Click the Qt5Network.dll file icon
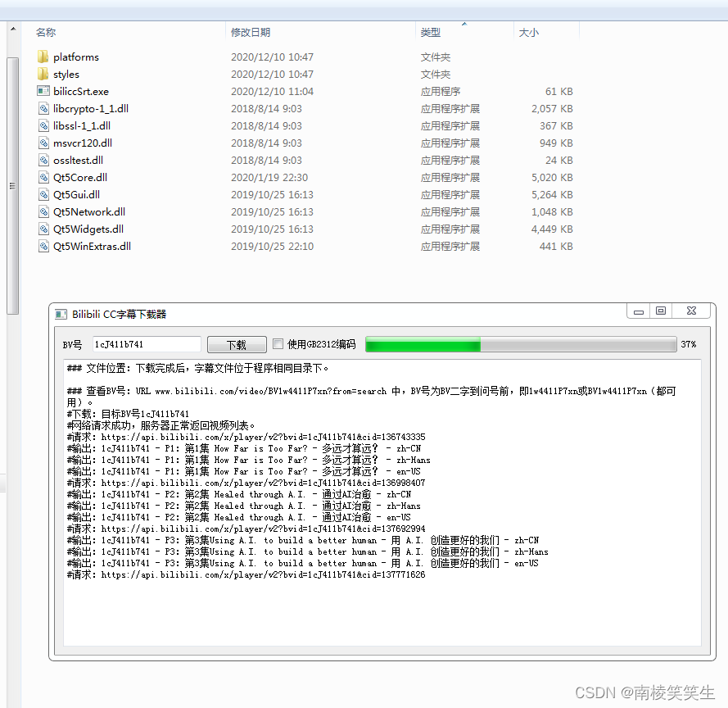728x708 pixels. click(x=43, y=211)
